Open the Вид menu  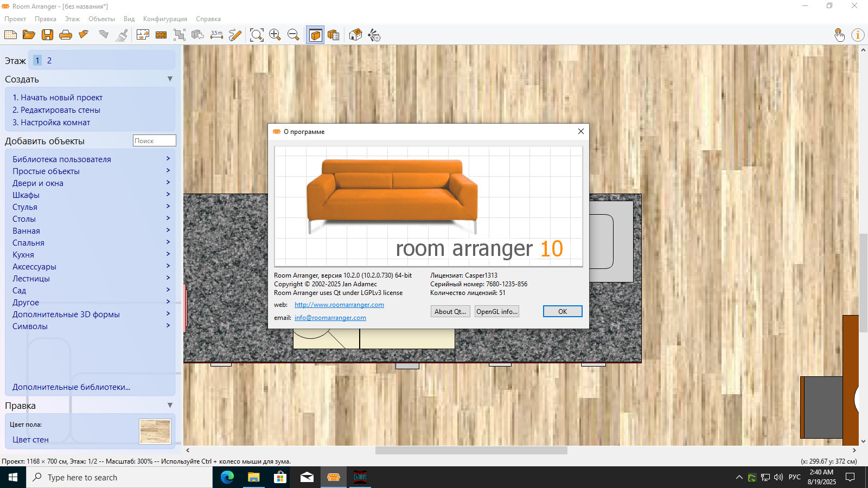coord(129,19)
